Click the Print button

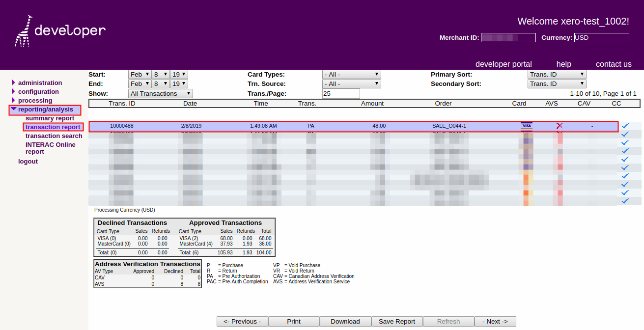pos(294,322)
